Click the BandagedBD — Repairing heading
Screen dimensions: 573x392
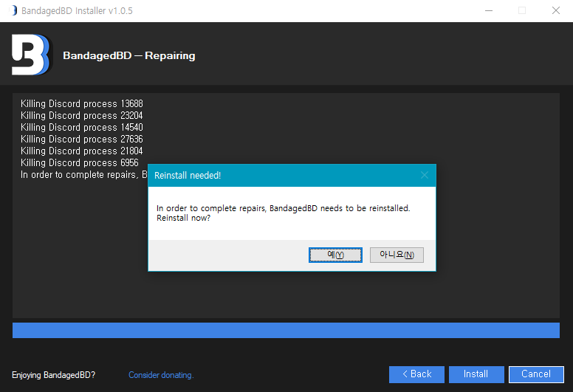click(x=129, y=55)
